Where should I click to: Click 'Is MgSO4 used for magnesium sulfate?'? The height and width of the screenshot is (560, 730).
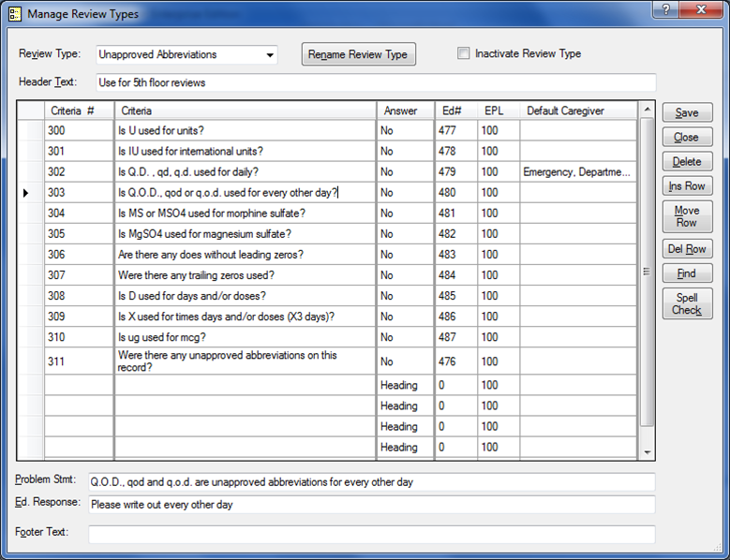(x=245, y=233)
